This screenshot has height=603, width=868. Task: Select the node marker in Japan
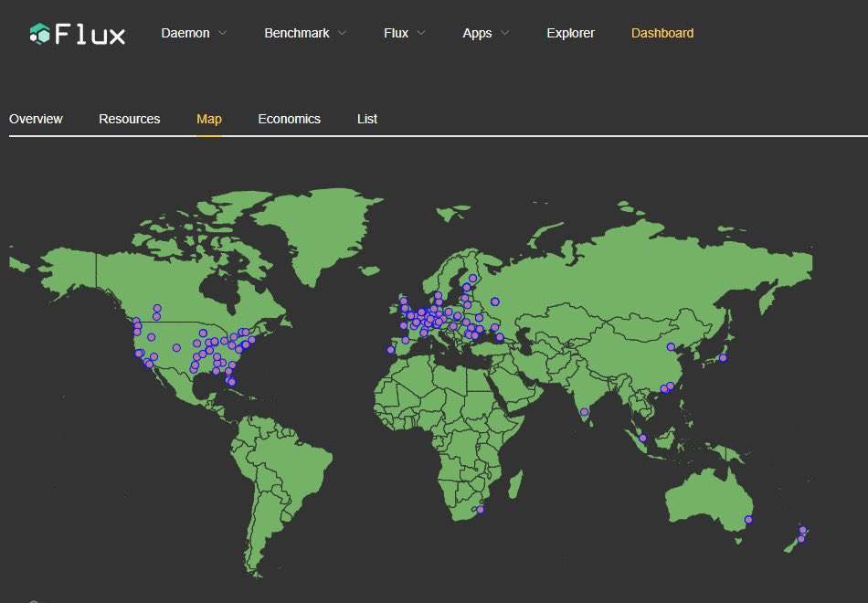[723, 358]
